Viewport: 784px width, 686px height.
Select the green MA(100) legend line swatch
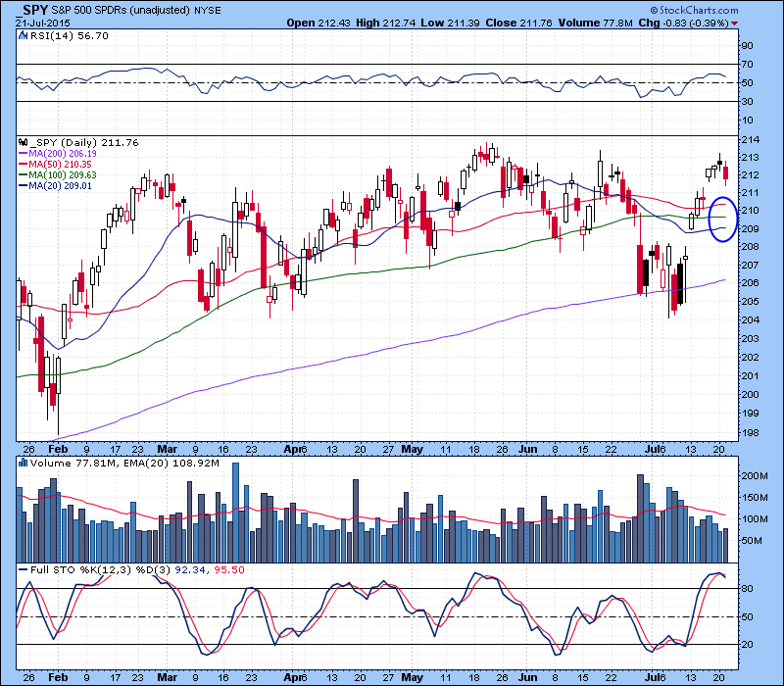[23, 175]
